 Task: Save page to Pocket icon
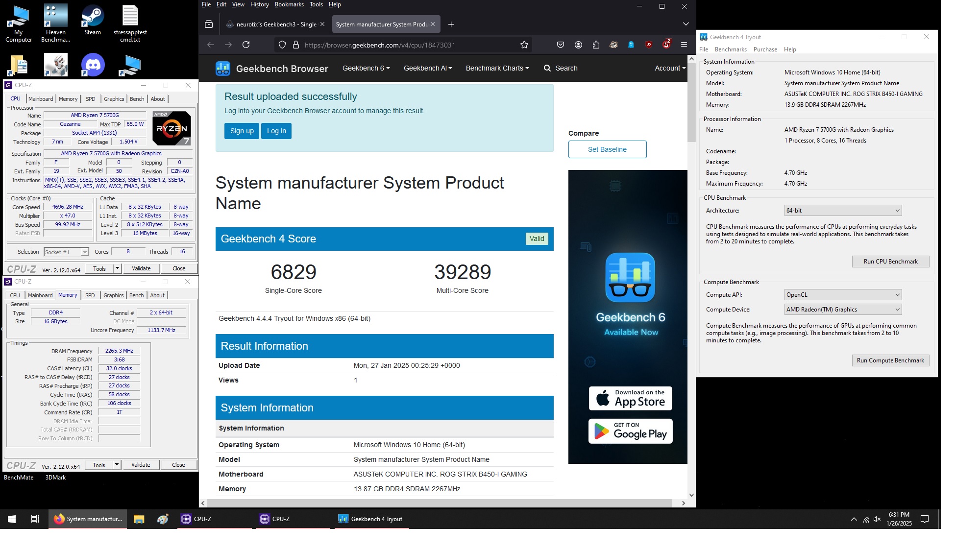(561, 45)
